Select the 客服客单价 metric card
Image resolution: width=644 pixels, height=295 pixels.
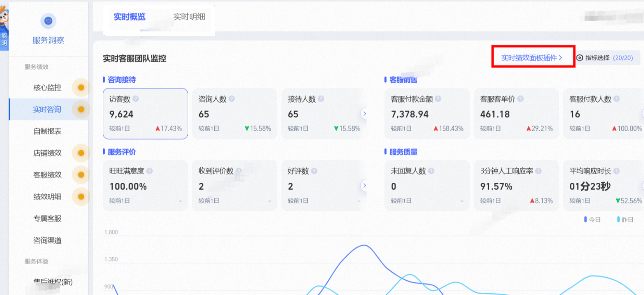(516, 113)
